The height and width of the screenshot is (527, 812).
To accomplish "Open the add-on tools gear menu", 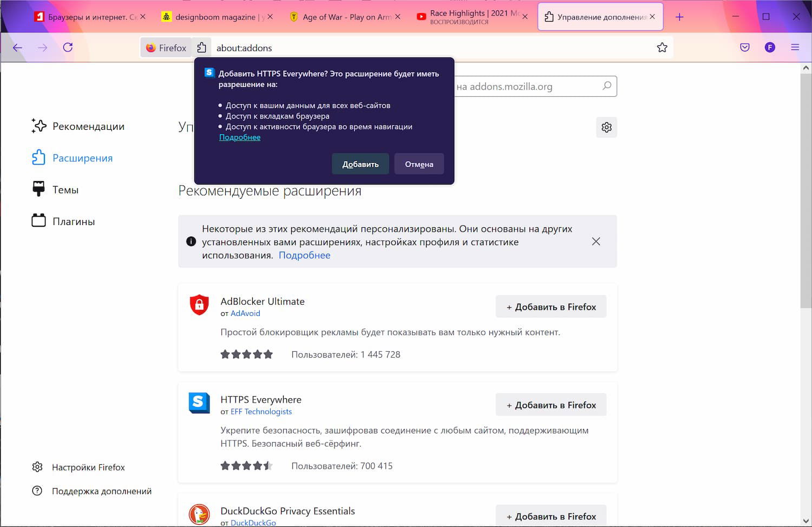I will click(x=606, y=127).
